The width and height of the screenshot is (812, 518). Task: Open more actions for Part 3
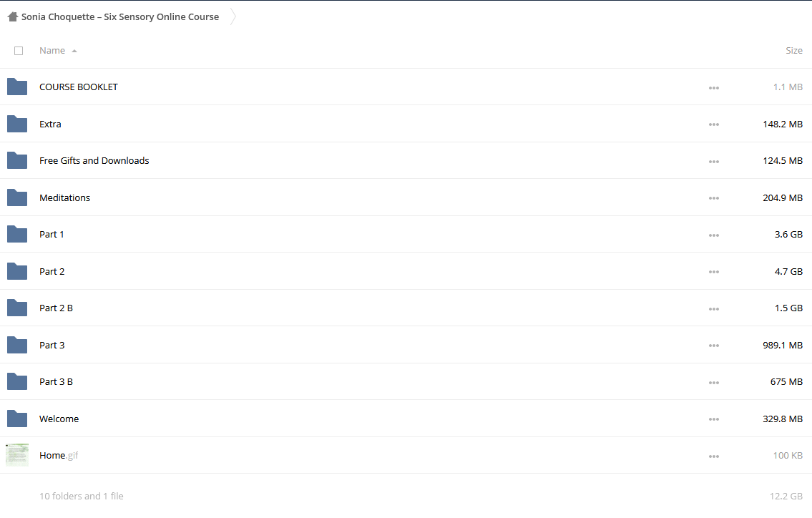713,346
